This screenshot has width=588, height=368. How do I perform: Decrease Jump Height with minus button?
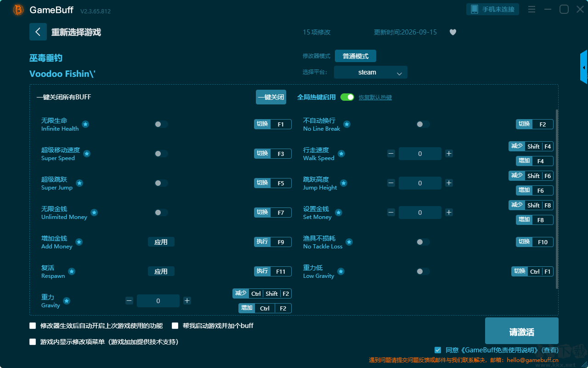tap(391, 183)
